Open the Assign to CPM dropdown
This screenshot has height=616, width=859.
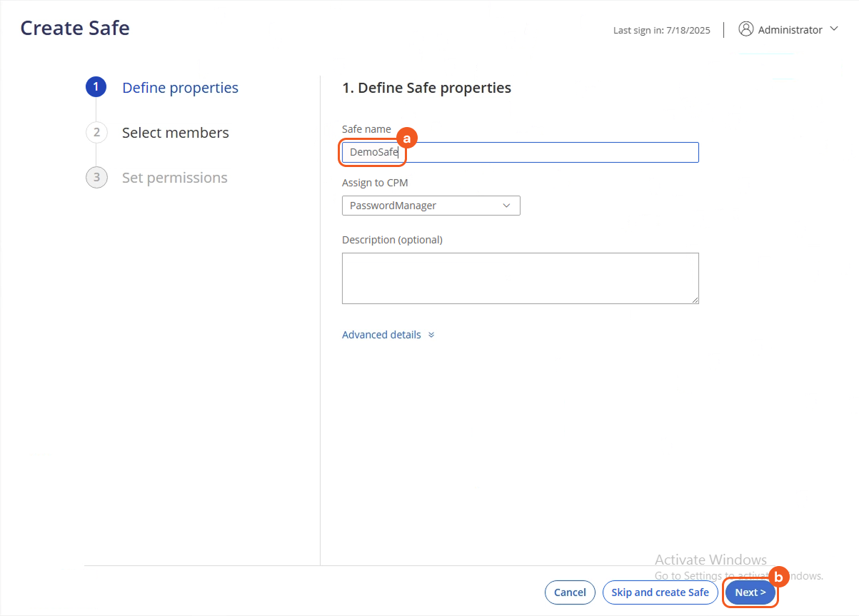tap(431, 206)
